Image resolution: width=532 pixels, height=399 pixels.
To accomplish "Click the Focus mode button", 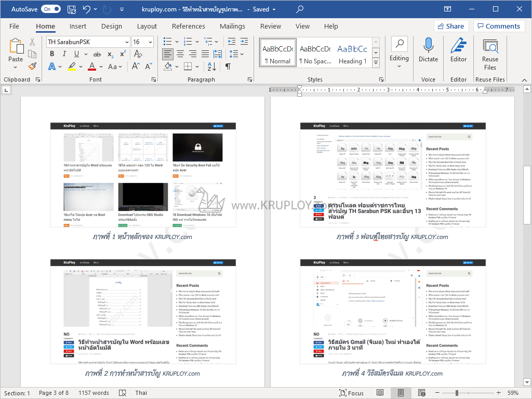I will (x=352, y=393).
